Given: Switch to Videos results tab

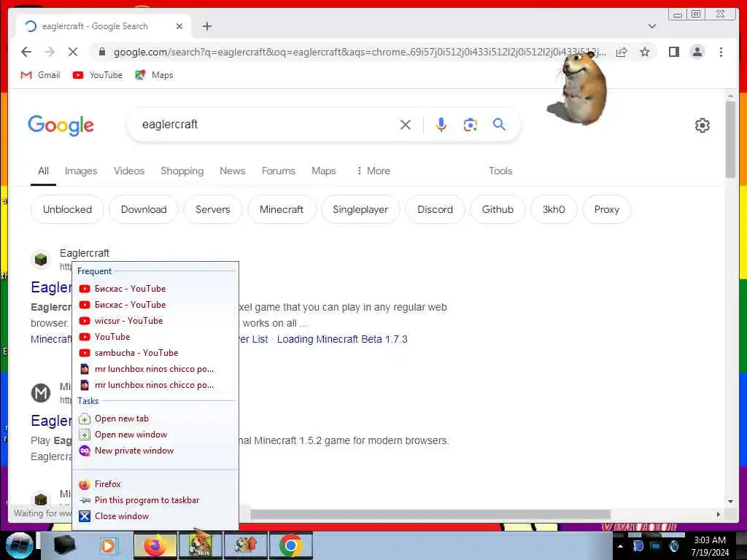Looking at the screenshot, I should coord(129,171).
